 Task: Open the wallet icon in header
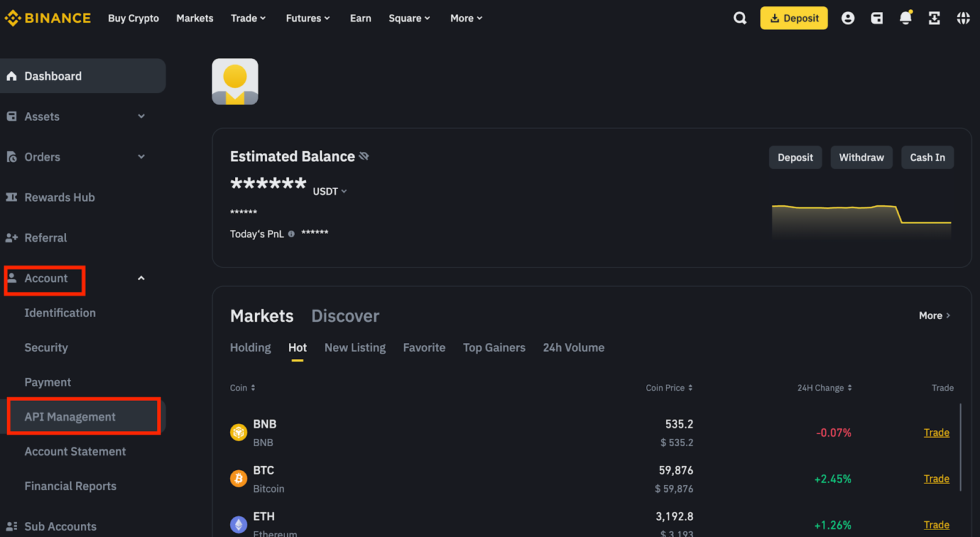coord(877,18)
